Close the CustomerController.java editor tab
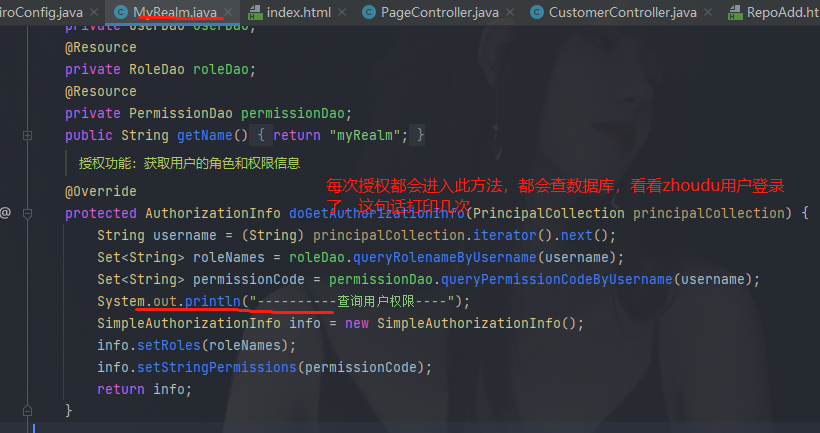The image size is (820, 433). coord(711,13)
